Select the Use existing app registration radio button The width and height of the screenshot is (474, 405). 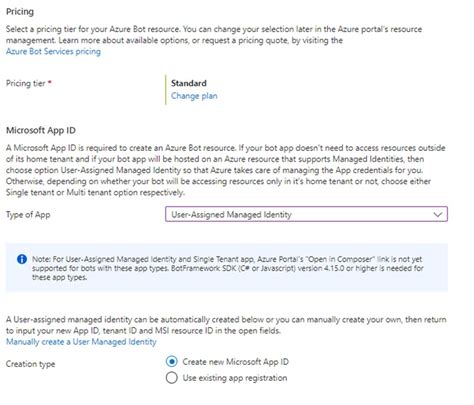pos(171,378)
